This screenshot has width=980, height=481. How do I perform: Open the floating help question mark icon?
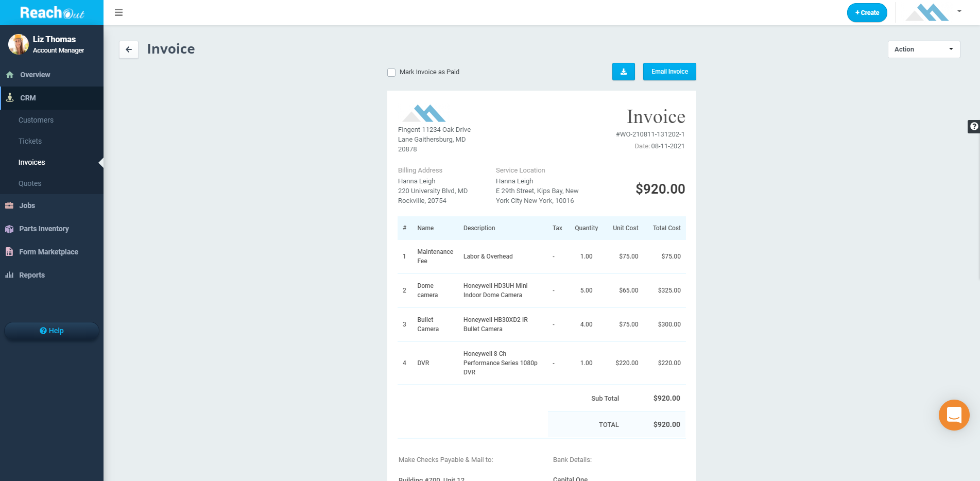[974, 126]
